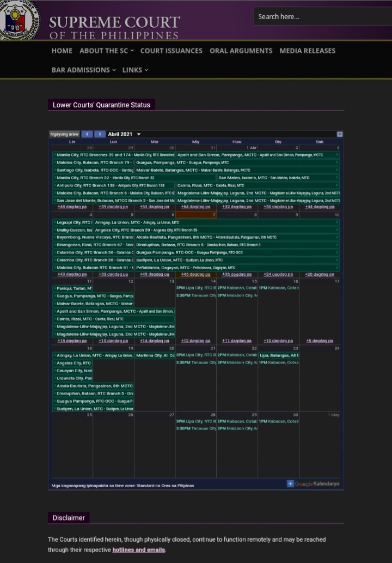The width and height of the screenshot is (392, 563).
Task: Click the Supreme Court seal logo
Action: pyautogui.click(x=20, y=20)
